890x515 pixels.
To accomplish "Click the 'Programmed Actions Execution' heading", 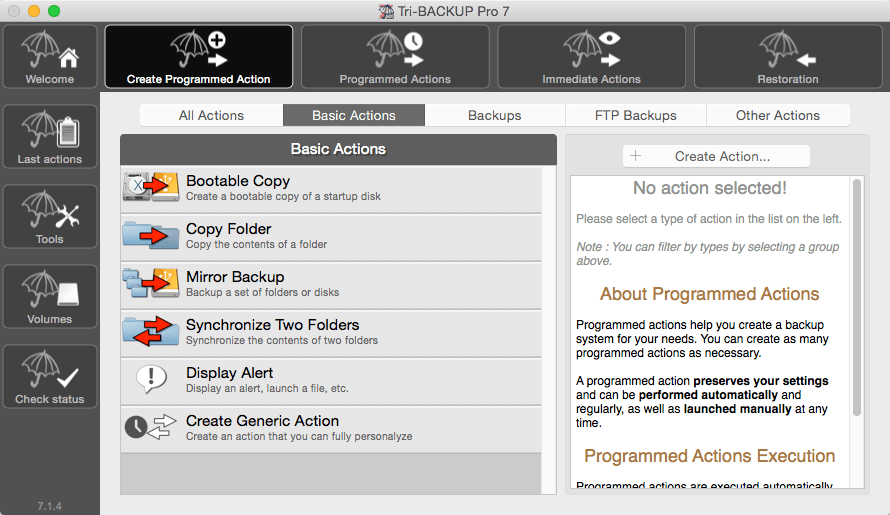I will (x=710, y=456).
